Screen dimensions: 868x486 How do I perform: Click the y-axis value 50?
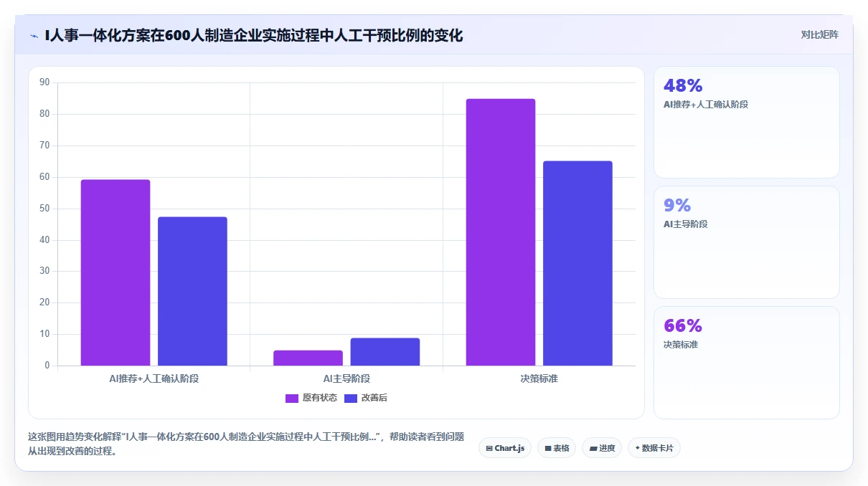point(44,209)
